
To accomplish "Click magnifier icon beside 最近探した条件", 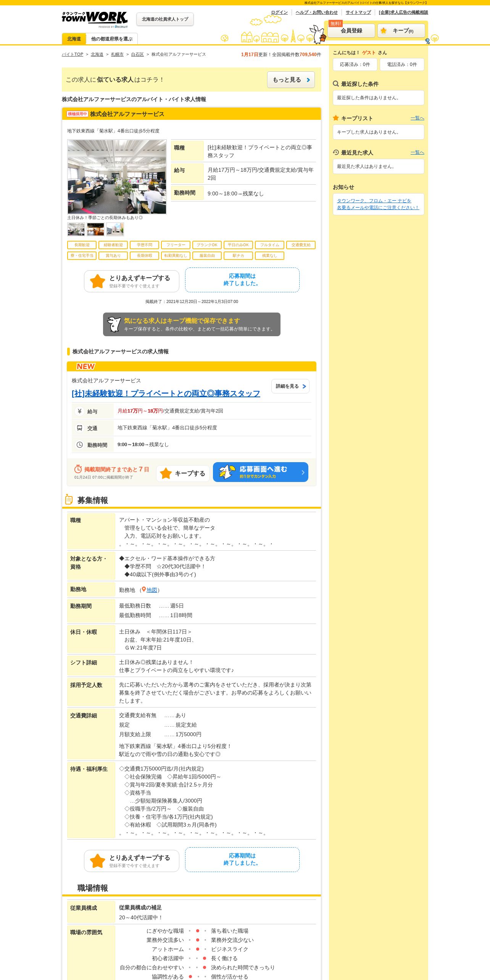I will click(336, 84).
